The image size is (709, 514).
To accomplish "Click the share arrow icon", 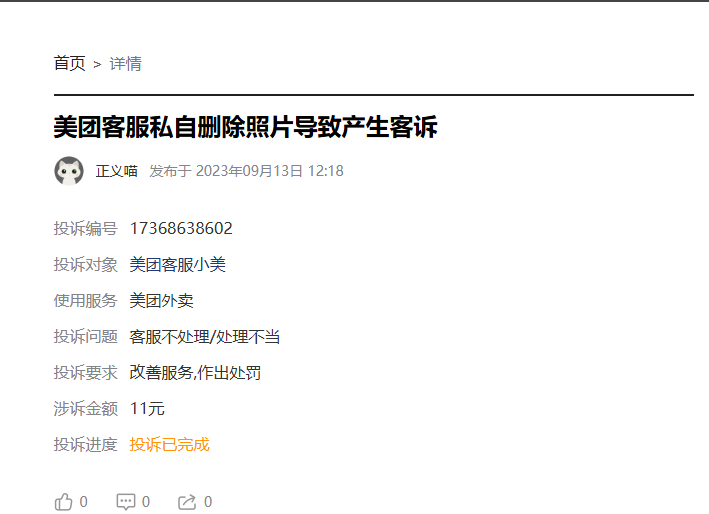I will pyautogui.click(x=187, y=502).
